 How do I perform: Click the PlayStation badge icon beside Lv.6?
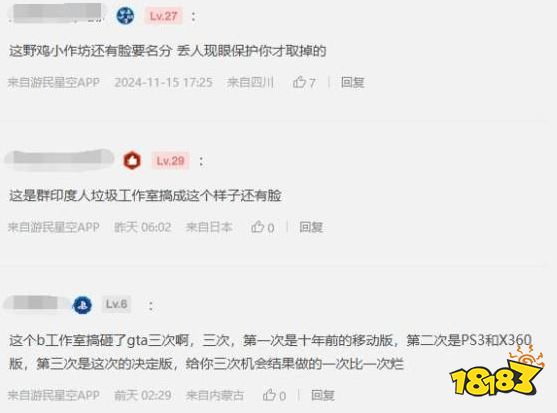[82, 305]
